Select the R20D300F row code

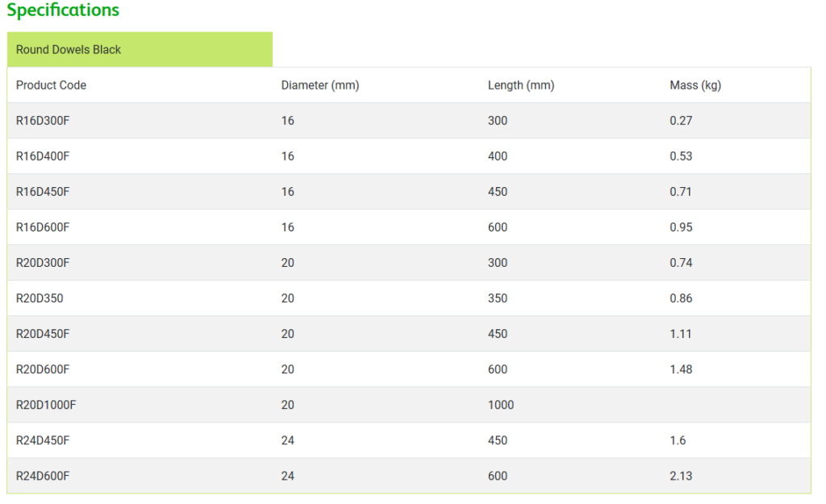43,263
